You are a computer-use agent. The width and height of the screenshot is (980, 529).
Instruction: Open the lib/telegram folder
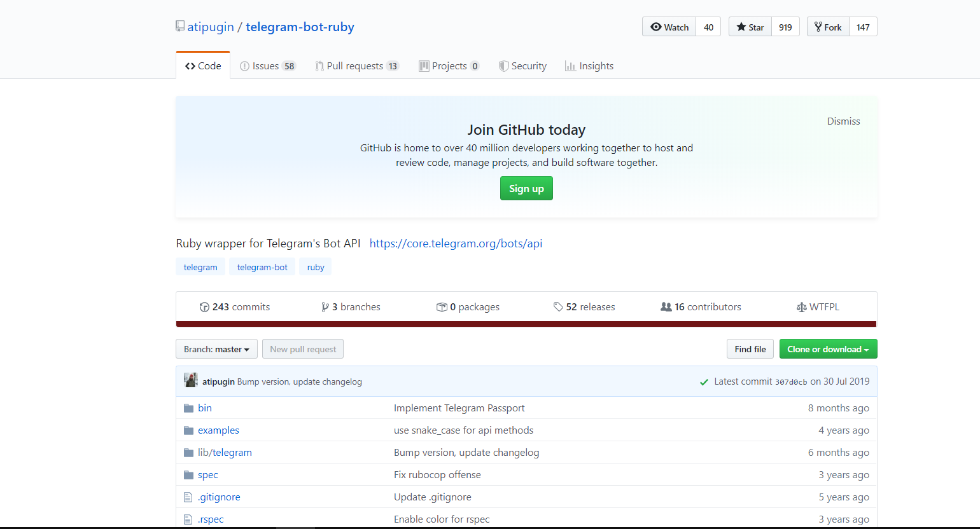[225, 453]
